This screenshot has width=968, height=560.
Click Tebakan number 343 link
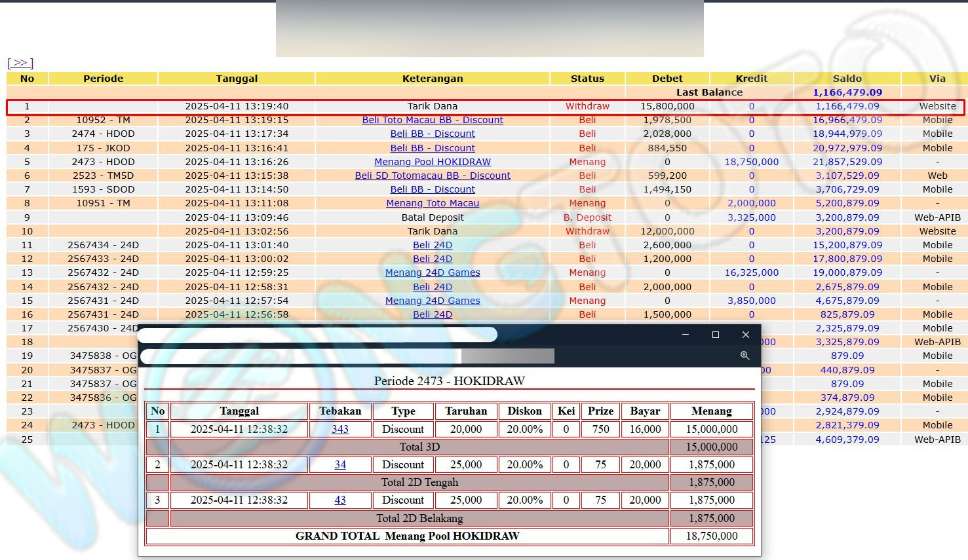click(x=340, y=430)
